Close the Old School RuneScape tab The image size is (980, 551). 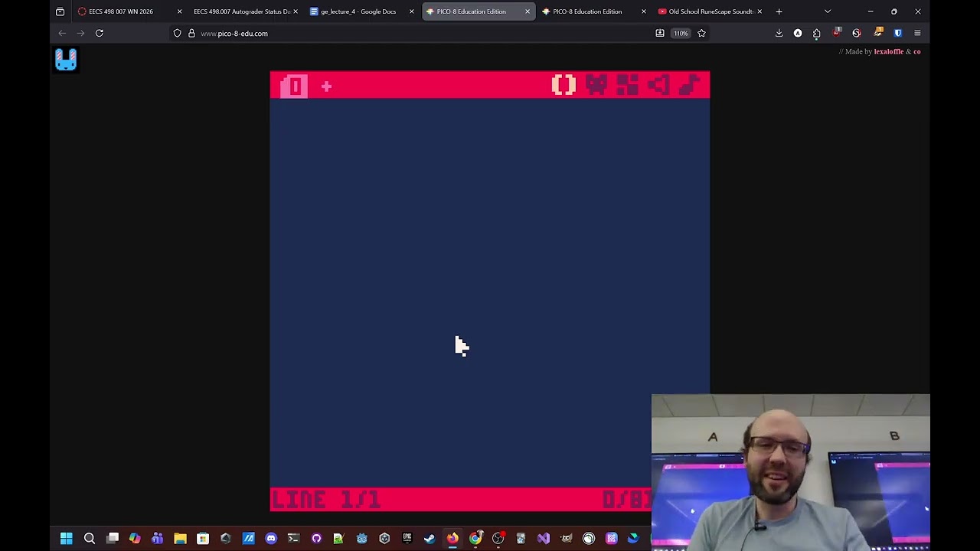click(759, 11)
